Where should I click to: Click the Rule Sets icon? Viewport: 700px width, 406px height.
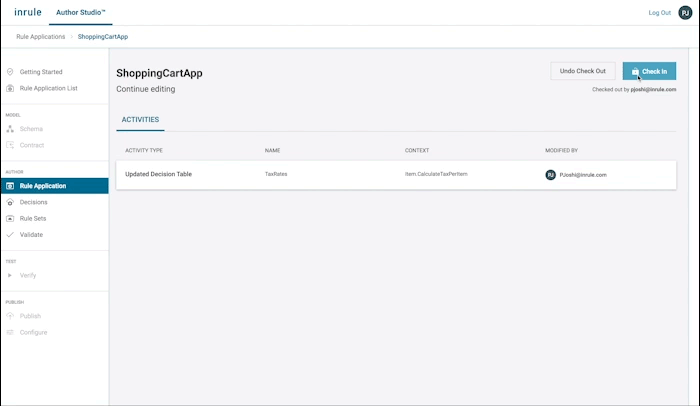coord(10,218)
